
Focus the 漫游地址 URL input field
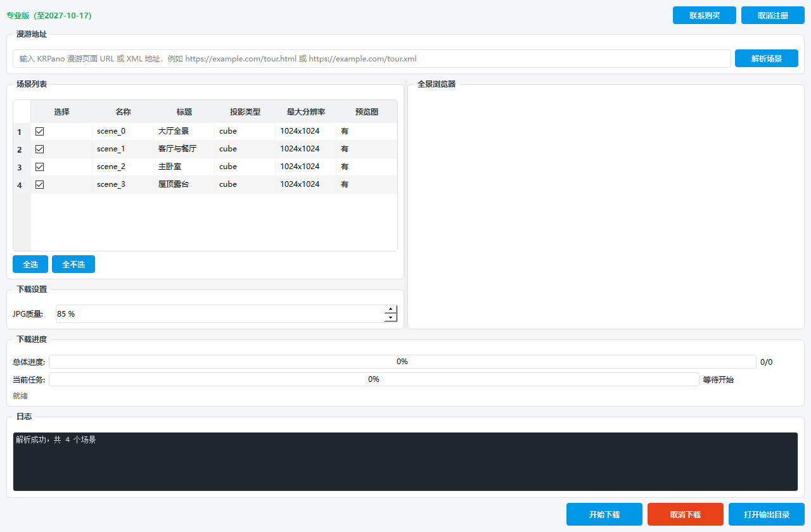click(372, 58)
